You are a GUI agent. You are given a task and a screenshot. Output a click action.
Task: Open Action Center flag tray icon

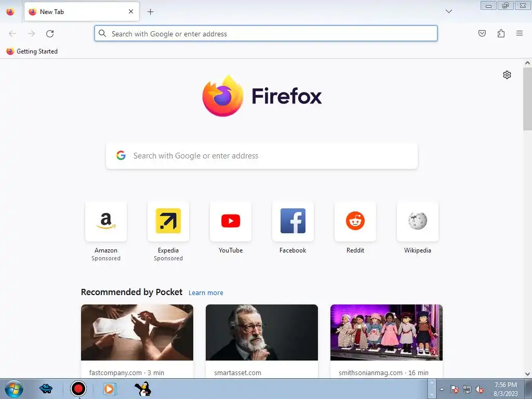(x=455, y=389)
